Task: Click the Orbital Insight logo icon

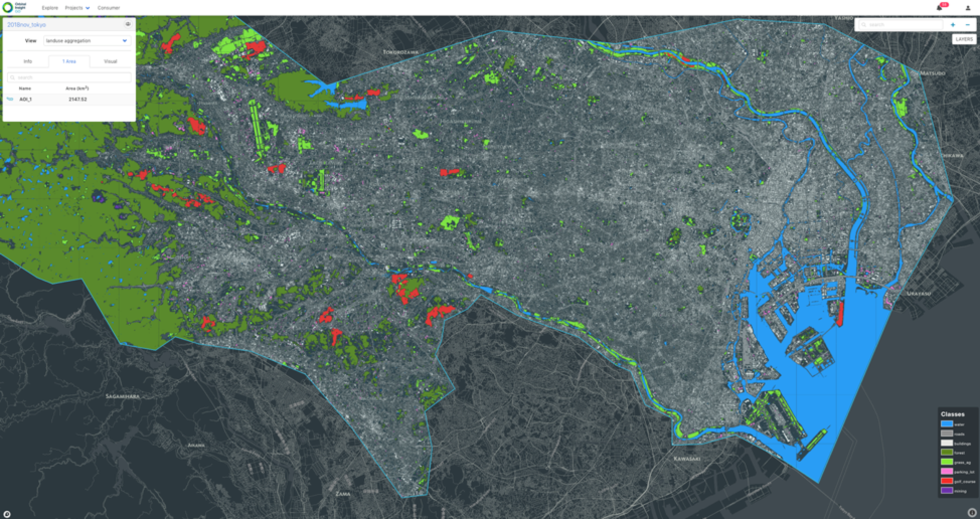Action: coord(8,7)
